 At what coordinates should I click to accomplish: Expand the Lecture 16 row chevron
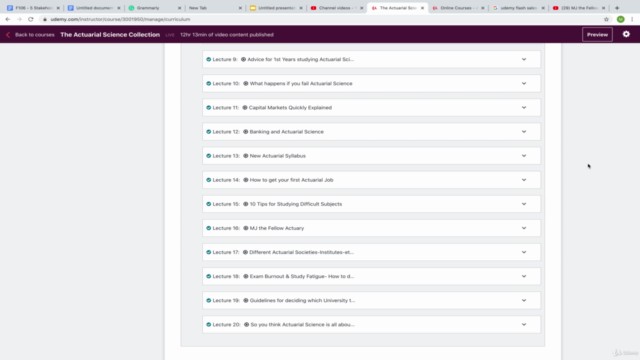pyautogui.click(x=524, y=228)
